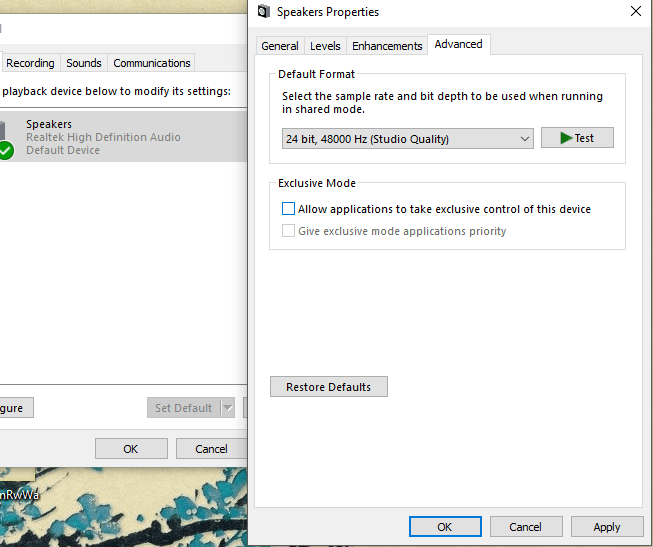Image resolution: width=653 pixels, height=547 pixels.
Task: Open the sample rate format dropdown
Action: [408, 139]
